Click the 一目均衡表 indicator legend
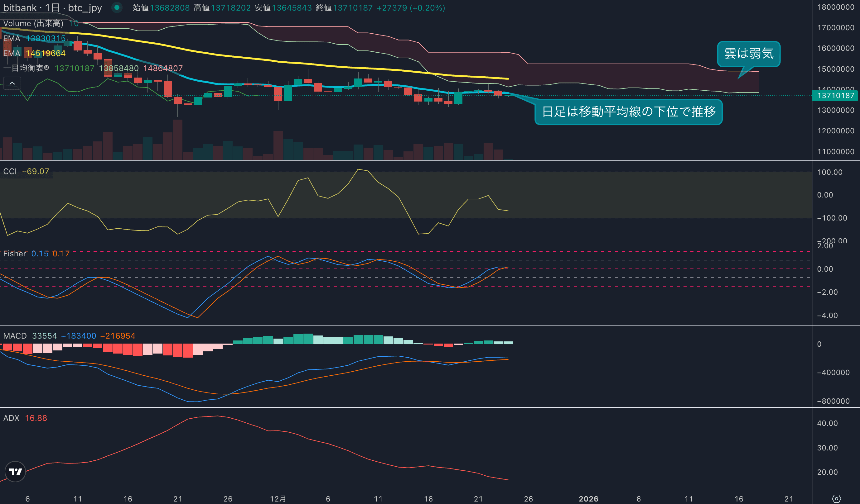 click(26, 68)
